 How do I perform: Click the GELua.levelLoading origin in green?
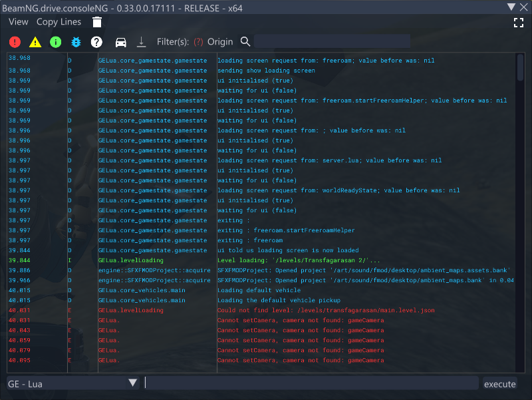coord(130,260)
